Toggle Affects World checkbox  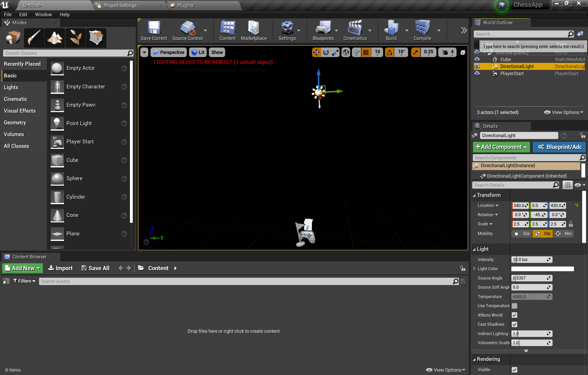click(515, 315)
